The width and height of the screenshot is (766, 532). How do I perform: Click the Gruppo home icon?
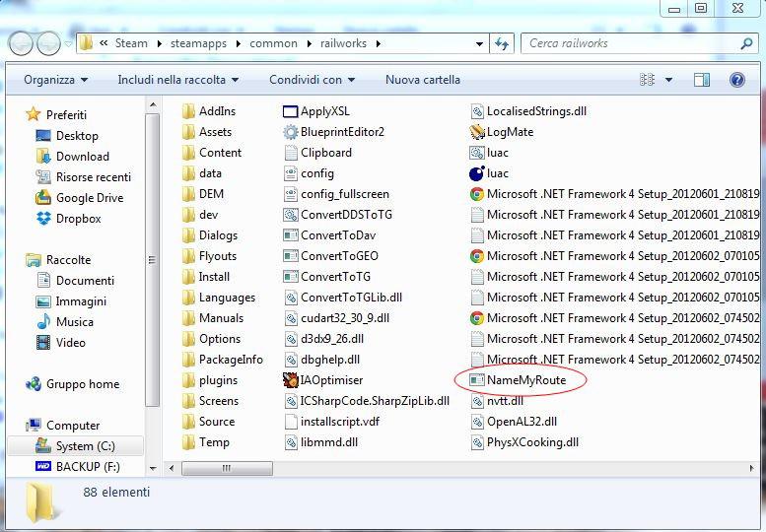34,384
